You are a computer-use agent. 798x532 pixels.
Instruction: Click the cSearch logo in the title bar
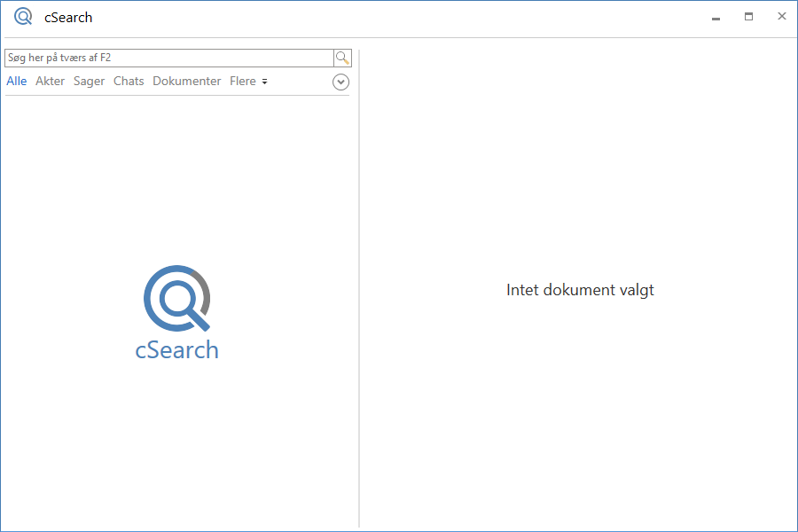click(x=23, y=16)
